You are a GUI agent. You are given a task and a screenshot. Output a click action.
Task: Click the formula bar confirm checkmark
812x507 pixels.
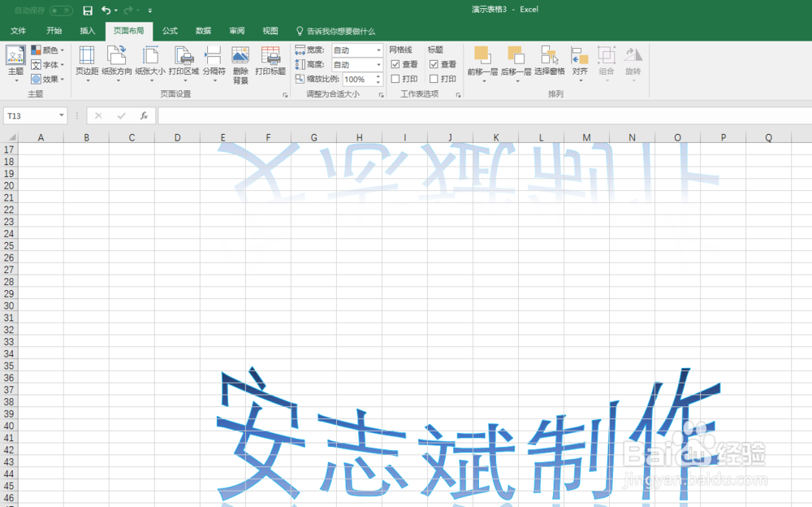121,115
